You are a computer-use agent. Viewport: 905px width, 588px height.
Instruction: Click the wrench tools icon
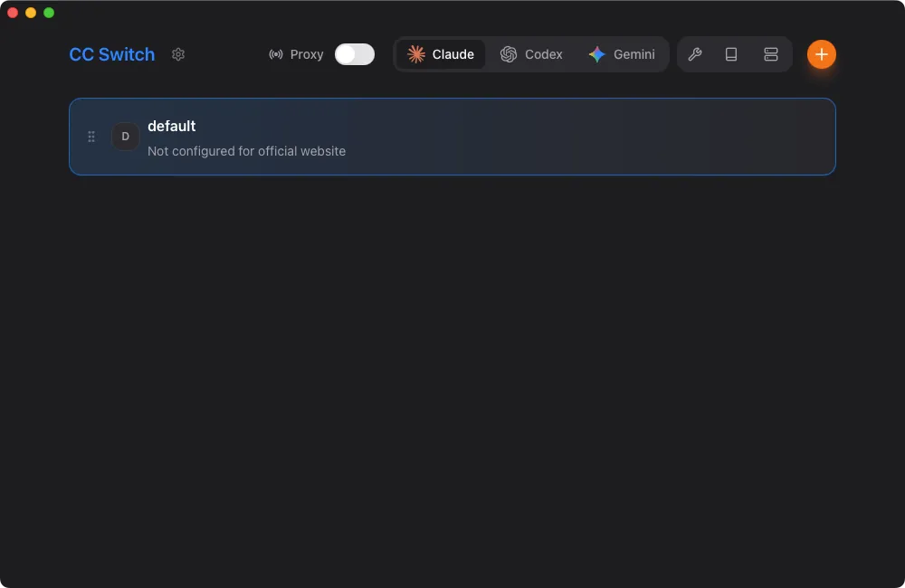(695, 54)
